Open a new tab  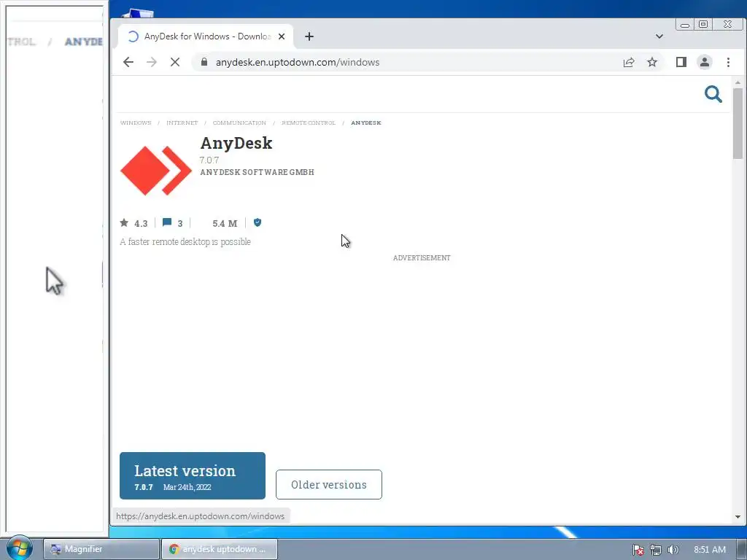tap(309, 36)
